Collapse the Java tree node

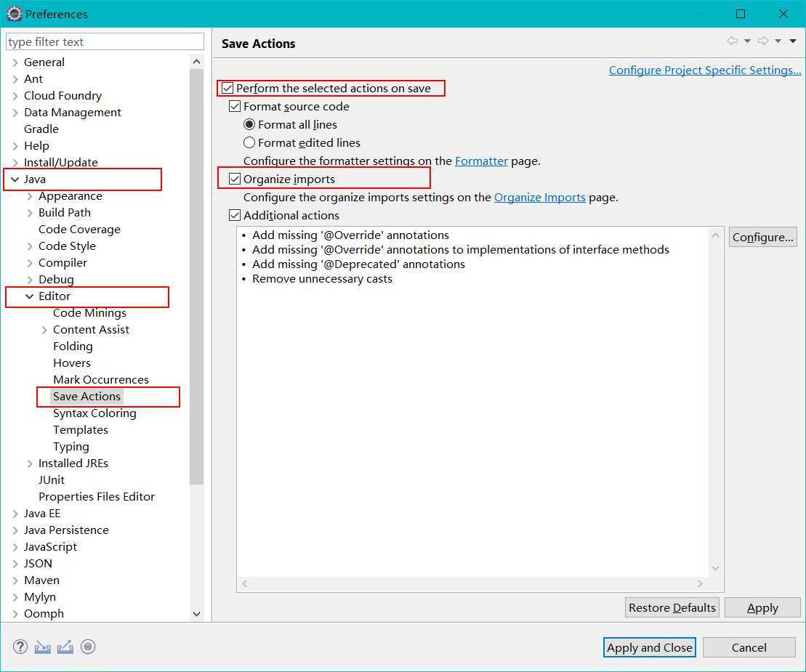coord(15,179)
